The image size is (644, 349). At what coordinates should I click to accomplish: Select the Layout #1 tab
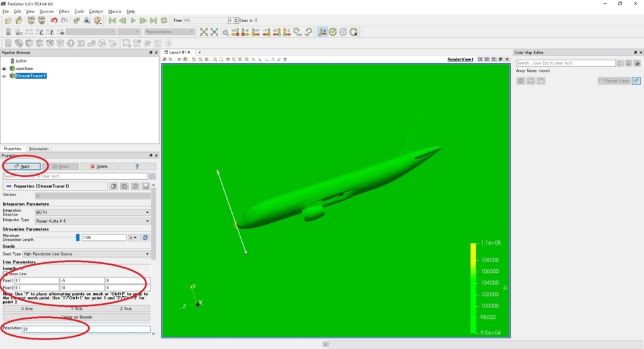point(177,53)
